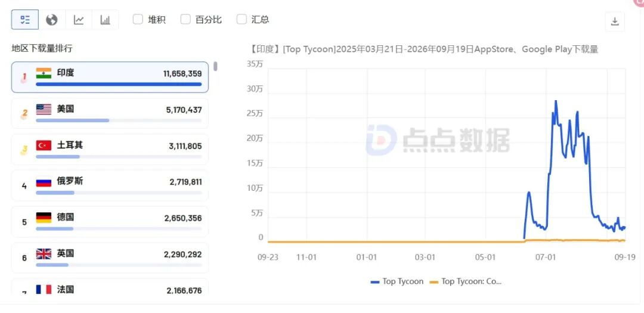Click the 印度 download progress bar
644x313 pixels.
(x=119, y=84)
